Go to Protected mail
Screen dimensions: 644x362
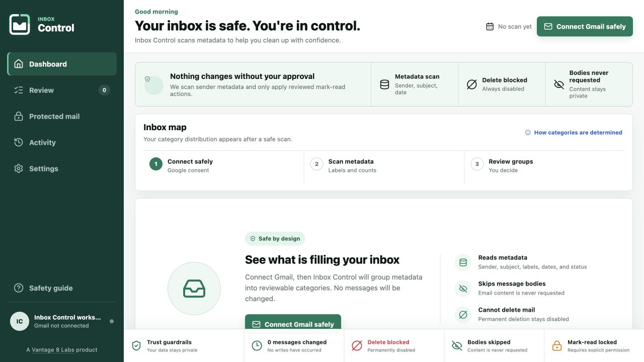62,116
